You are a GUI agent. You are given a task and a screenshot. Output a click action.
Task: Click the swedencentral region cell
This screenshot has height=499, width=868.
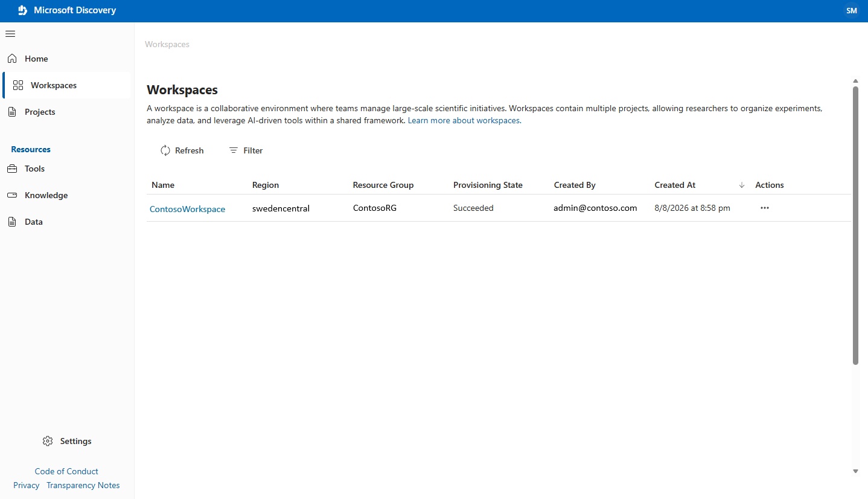pos(281,208)
